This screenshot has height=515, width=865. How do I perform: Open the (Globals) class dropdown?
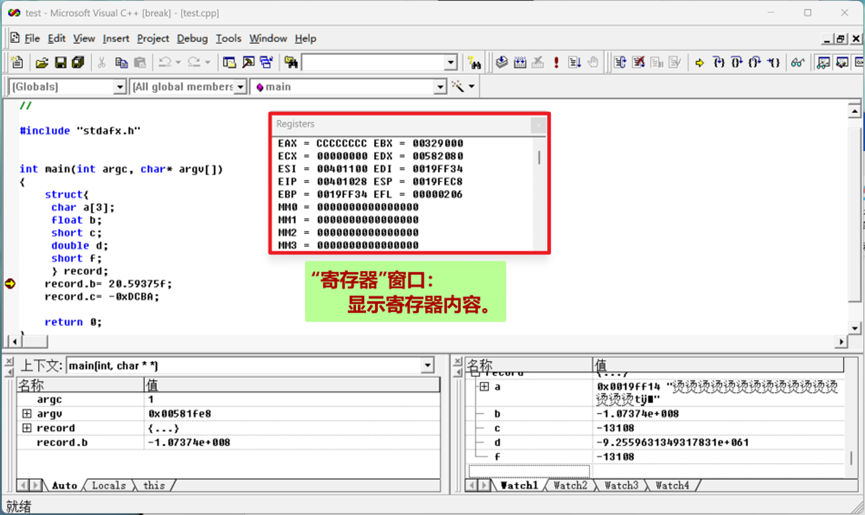tap(119, 87)
